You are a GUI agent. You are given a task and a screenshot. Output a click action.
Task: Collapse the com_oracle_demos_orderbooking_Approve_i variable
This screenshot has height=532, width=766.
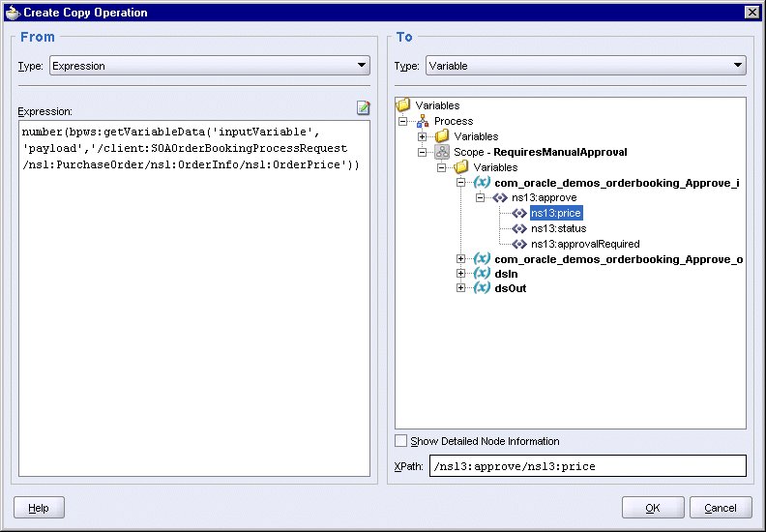coord(460,183)
